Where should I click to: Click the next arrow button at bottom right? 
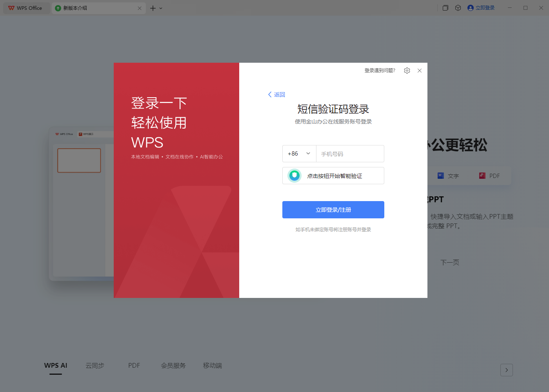point(507,370)
